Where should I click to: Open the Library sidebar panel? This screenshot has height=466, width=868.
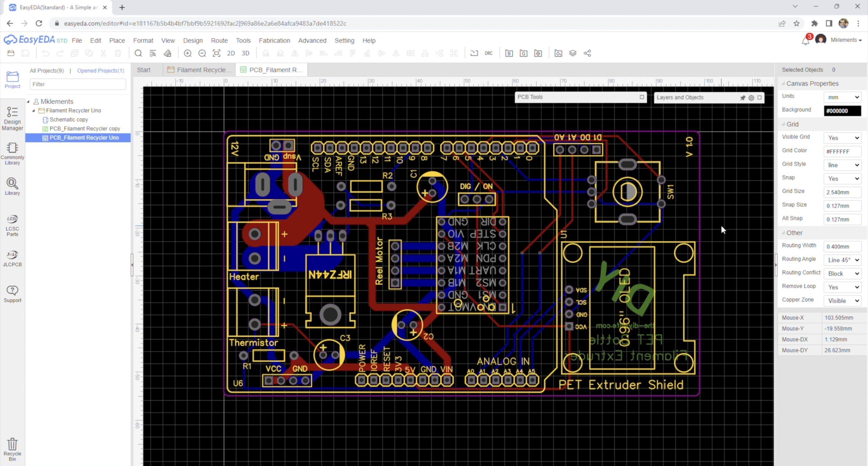click(12, 186)
